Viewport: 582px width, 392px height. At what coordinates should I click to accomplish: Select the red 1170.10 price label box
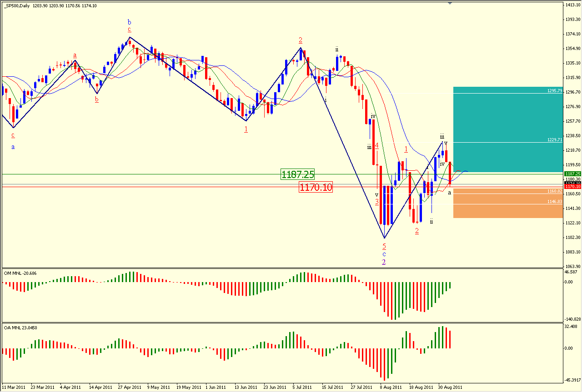click(x=316, y=187)
